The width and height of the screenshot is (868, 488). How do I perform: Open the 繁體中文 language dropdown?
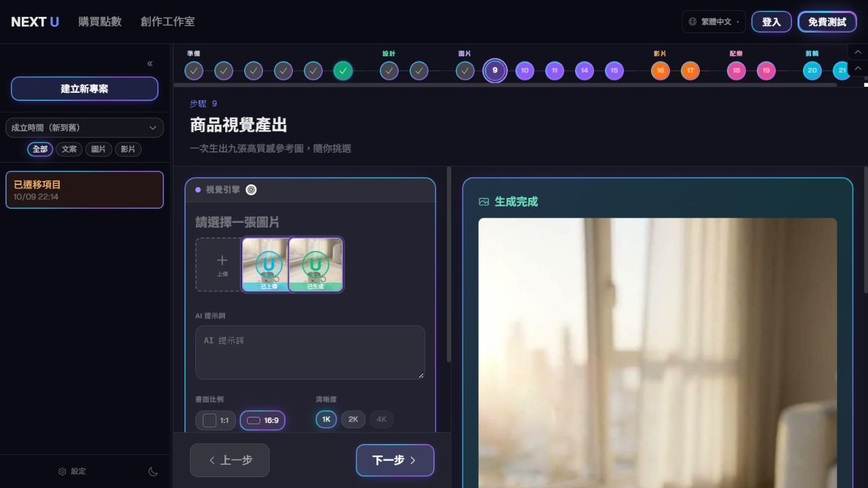click(x=713, y=22)
